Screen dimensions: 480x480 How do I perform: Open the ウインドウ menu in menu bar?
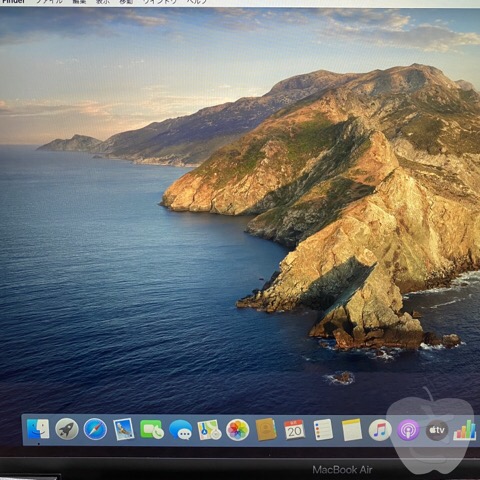coord(160,2)
